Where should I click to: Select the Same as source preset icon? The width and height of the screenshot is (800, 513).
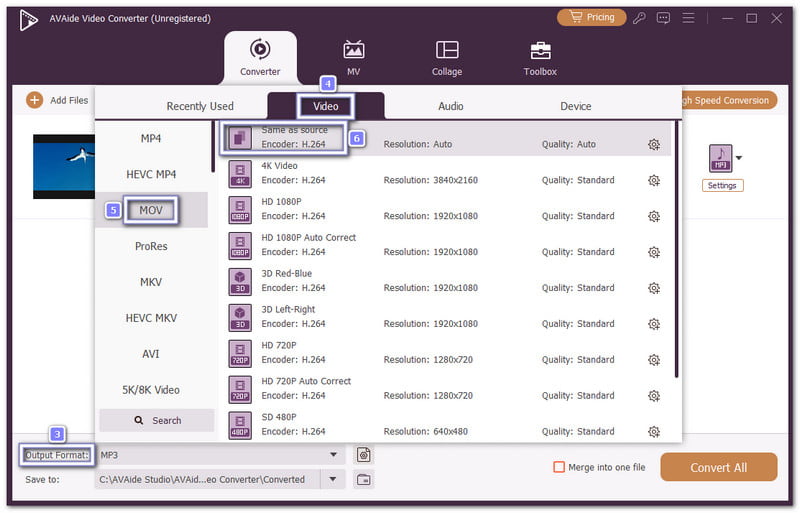click(240, 138)
